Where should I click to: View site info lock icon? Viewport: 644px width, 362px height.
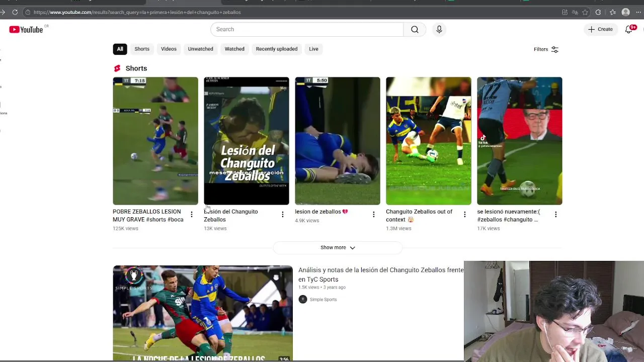28,12
